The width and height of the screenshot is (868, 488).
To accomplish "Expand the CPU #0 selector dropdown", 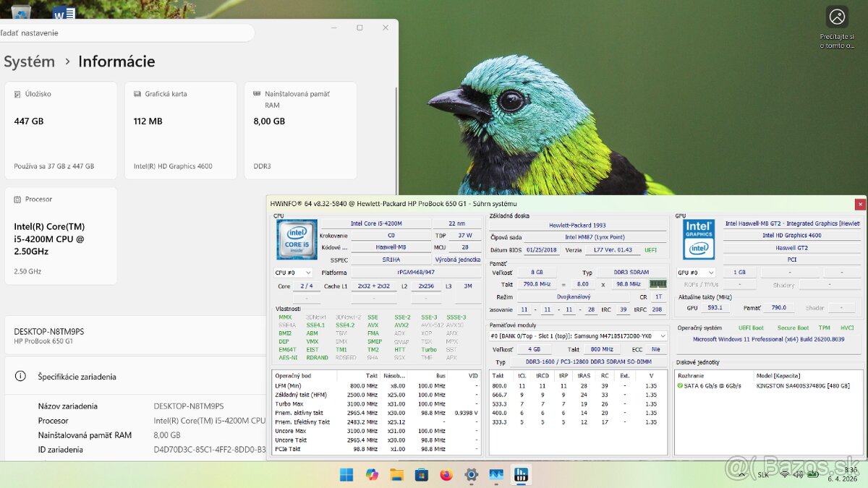I will (x=293, y=273).
